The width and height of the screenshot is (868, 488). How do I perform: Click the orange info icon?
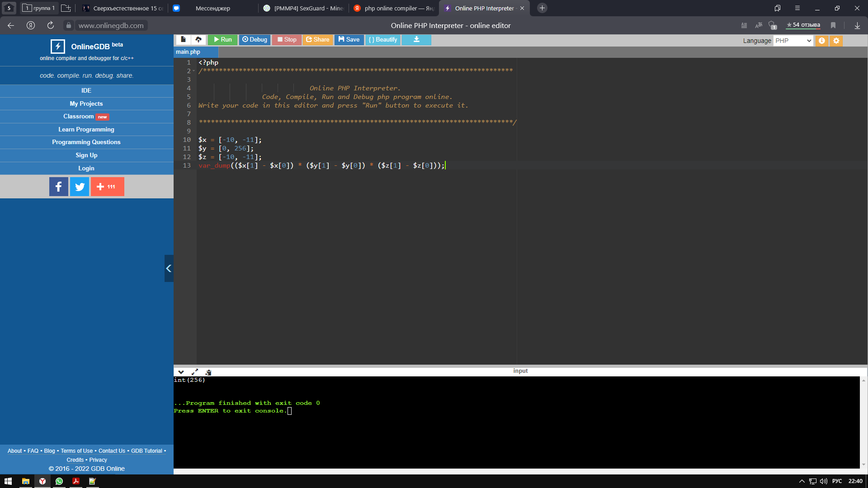822,41
